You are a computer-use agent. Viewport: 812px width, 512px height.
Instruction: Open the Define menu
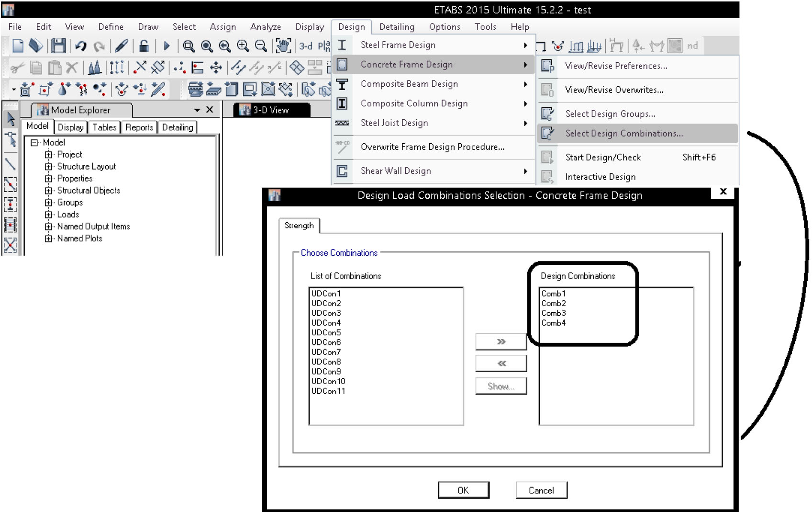pos(111,27)
